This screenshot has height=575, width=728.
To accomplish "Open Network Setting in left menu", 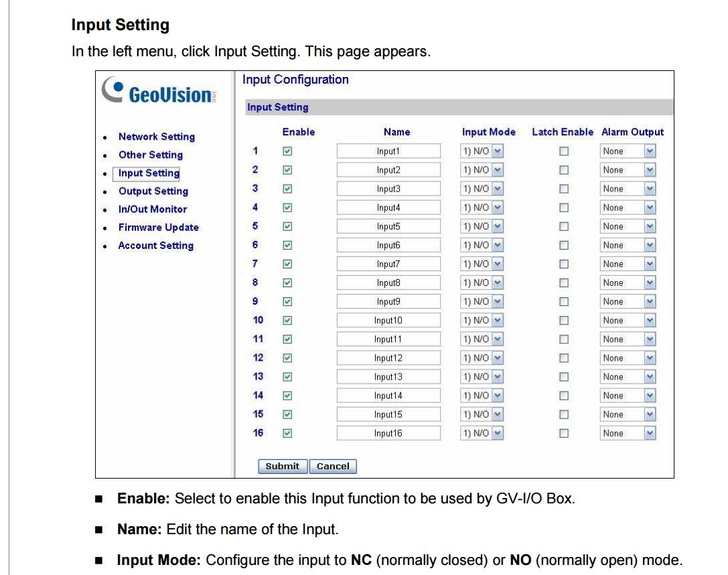I will (156, 137).
